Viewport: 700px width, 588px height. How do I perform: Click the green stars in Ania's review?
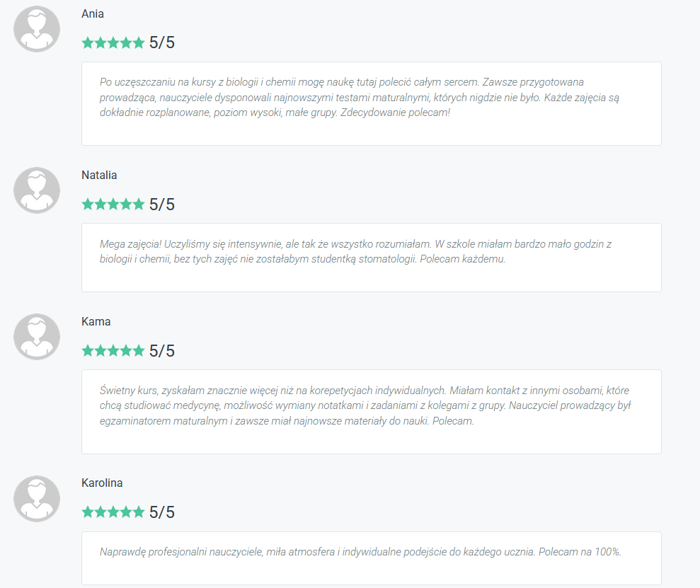click(x=113, y=43)
